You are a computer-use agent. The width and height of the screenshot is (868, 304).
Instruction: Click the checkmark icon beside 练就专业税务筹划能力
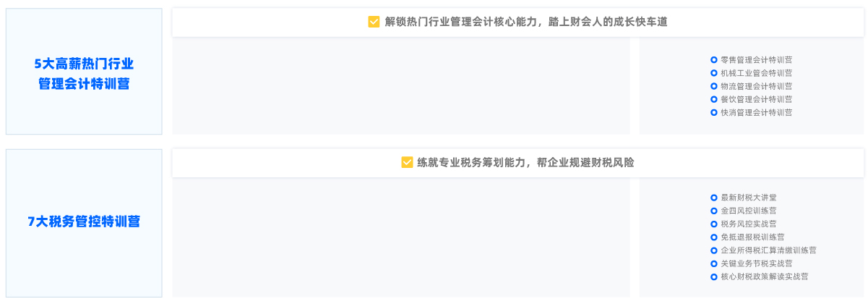click(407, 162)
